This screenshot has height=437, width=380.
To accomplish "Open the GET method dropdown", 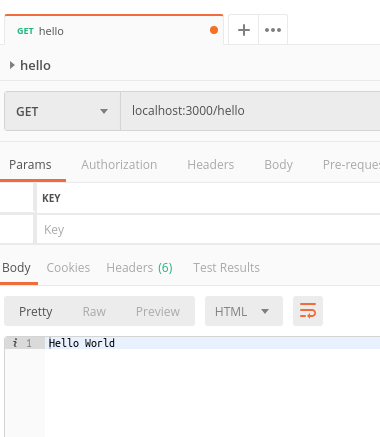I will coord(62,111).
